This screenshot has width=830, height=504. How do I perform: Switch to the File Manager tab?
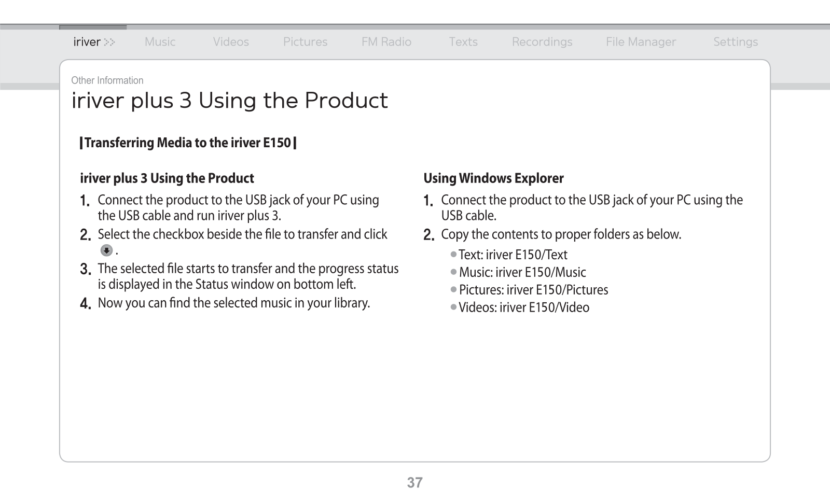tap(641, 42)
